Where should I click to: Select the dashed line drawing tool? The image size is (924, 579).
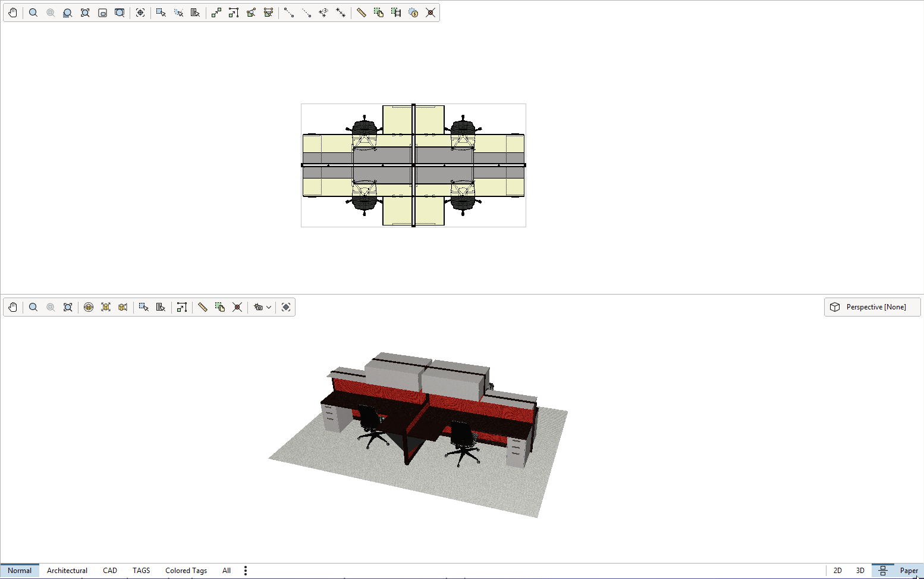[x=306, y=12]
